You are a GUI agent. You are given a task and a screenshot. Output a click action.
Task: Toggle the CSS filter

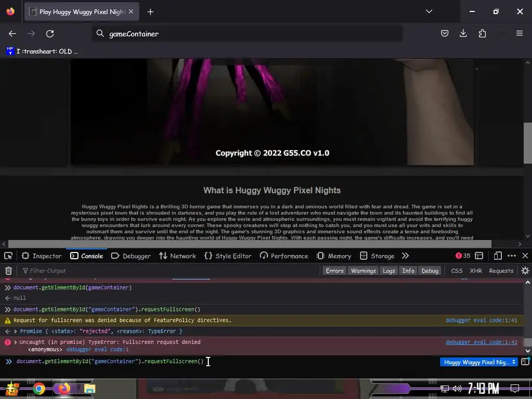point(457,271)
